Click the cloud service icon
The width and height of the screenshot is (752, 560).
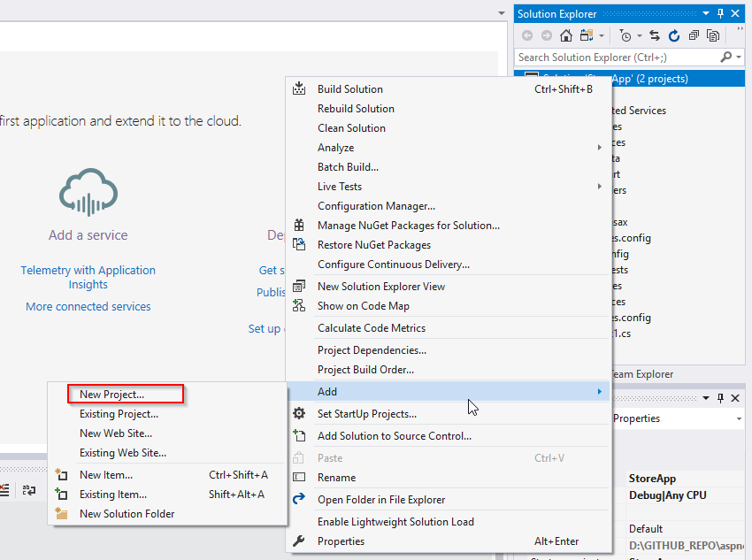point(88,193)
